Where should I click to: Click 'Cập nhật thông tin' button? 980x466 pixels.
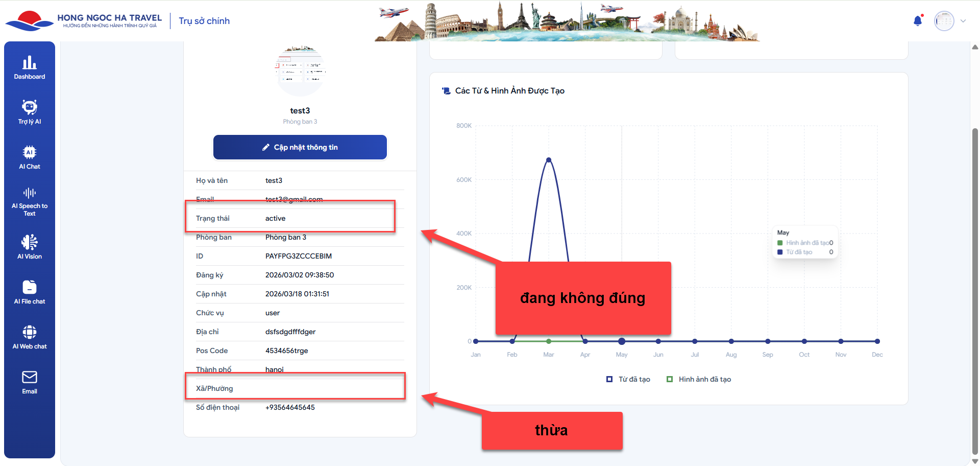(300, 147)
